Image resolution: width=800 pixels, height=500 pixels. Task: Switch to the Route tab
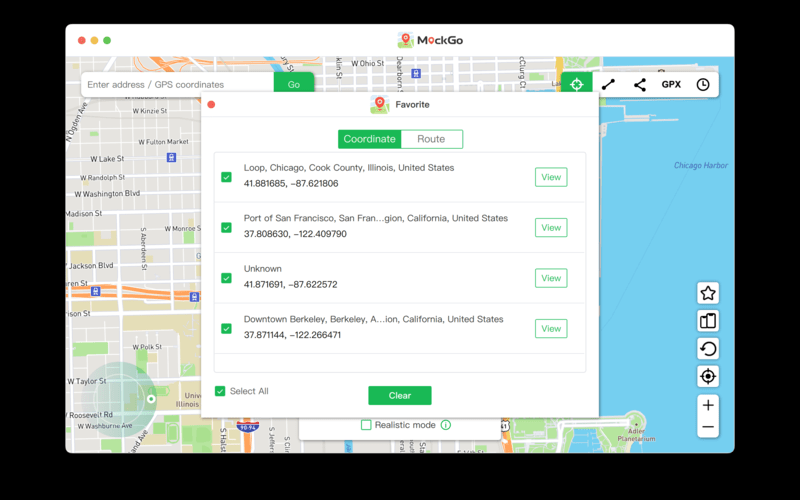(432, 139)
